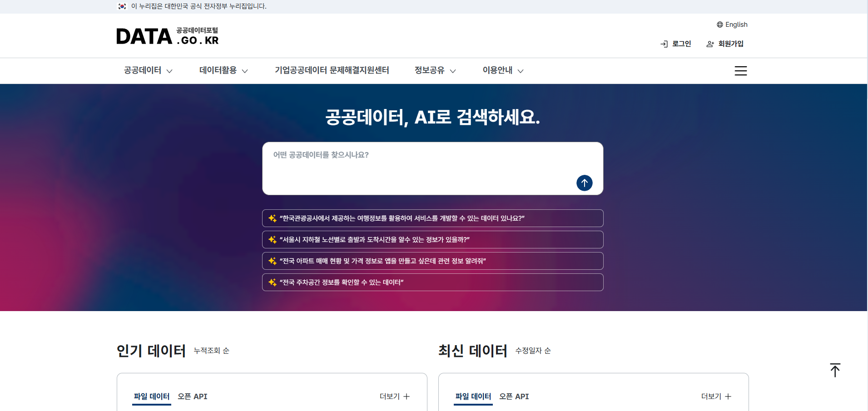Click sparkle icon on 전국 주차공간 suggestion

pos(273,282)
